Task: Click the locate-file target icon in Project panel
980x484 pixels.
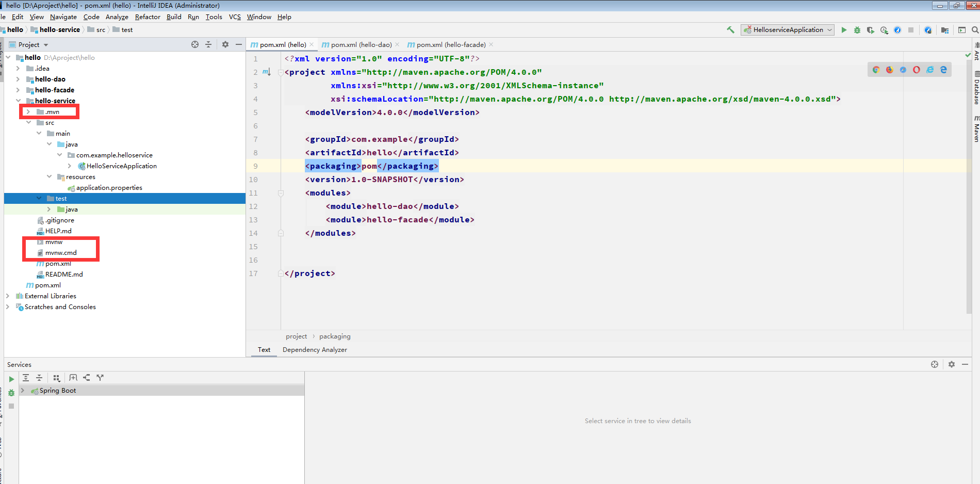Action: point(195,44)
